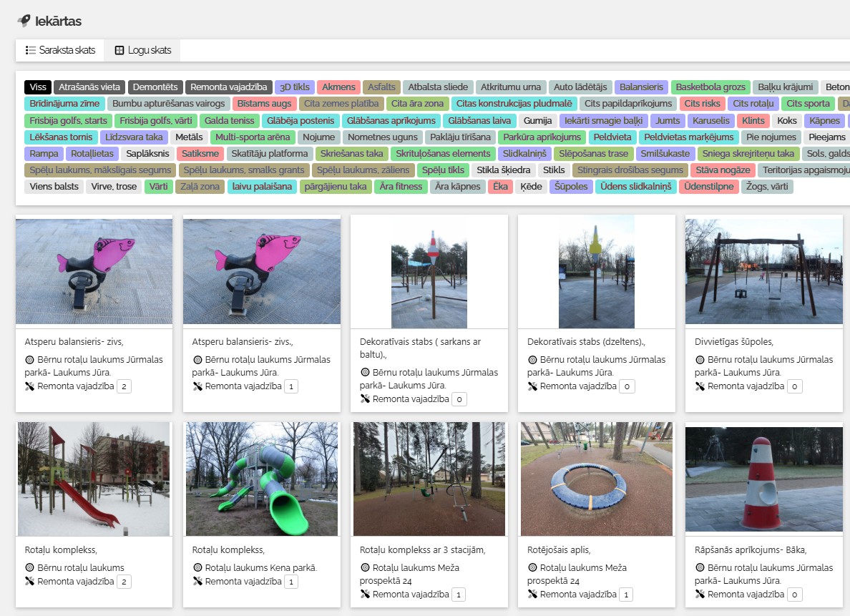Click the list icon in Saraksta skats tab
Image resolution: width=850 pixels, height=616 pixels.
pyautogui.click(x=31, y=50)
